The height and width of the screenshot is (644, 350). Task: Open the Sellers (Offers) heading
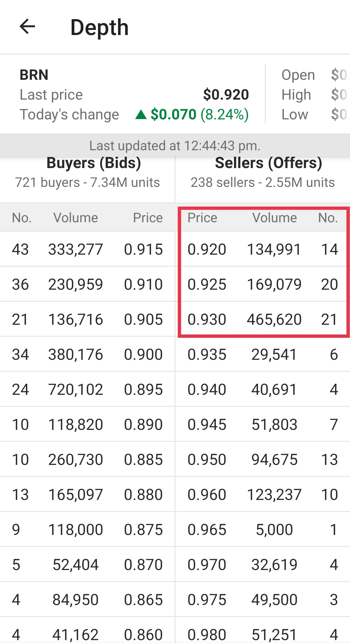pyautogui.click(x=269, y=163)
